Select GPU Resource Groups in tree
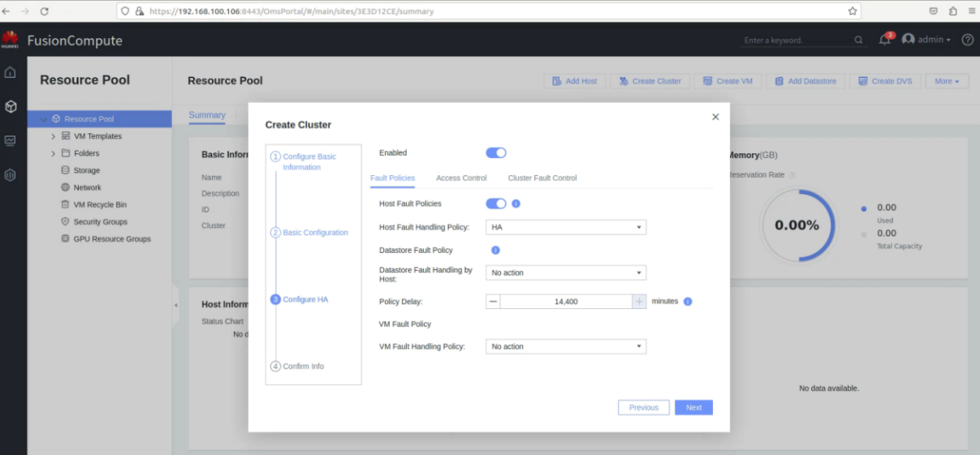Viewport: 980px width, 455px height. pos(112,238)
